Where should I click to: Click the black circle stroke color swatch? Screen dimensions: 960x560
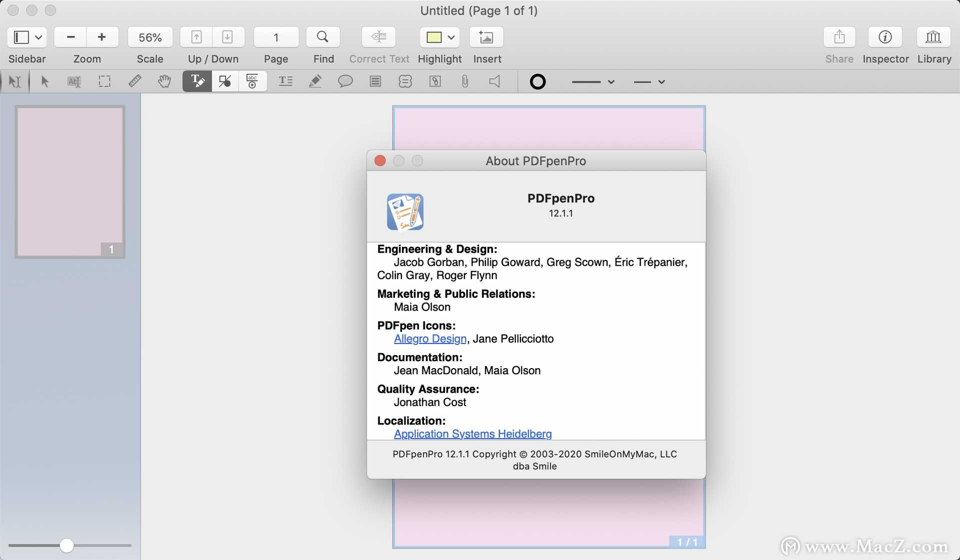537,81
